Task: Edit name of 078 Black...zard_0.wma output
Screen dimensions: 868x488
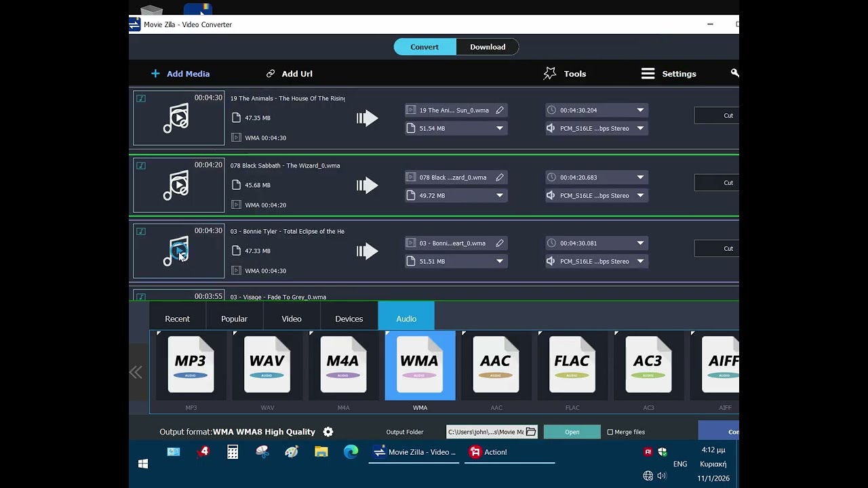Action: [500, 177]
